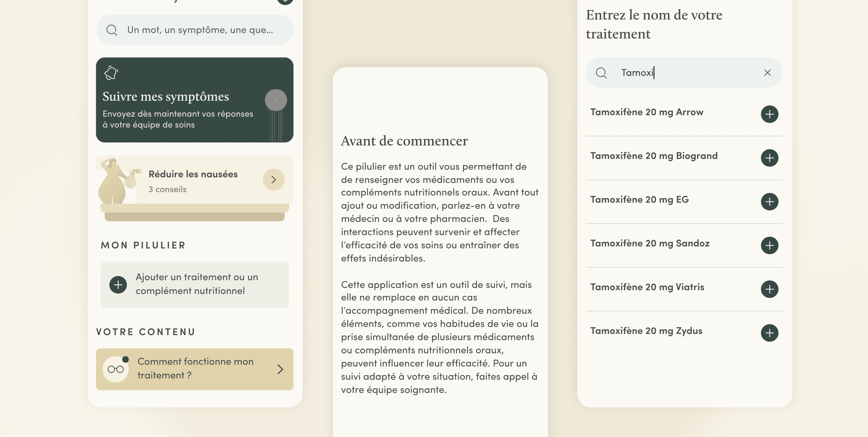Click the bell icon on symptoms card
This screenshot has height=437, width=868.
pos(111,73)
